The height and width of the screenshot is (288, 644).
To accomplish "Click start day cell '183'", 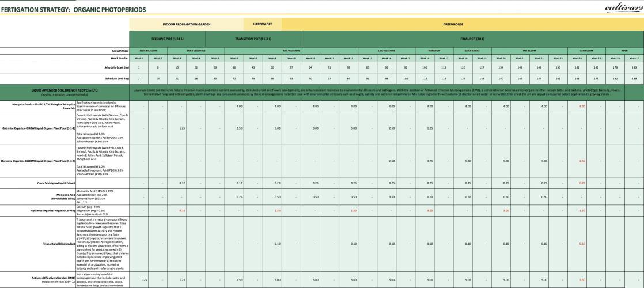I will (635, 67).
